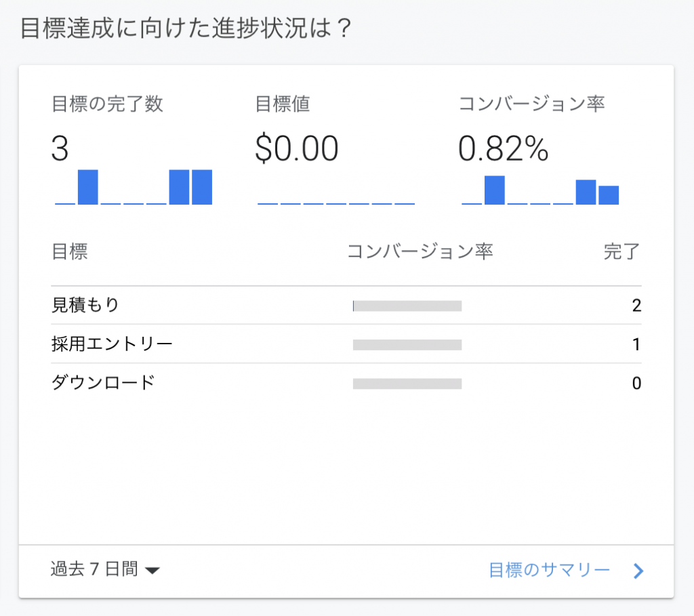
Task: Select the 目標値 metric tab
Action: [x=283, y=104]
